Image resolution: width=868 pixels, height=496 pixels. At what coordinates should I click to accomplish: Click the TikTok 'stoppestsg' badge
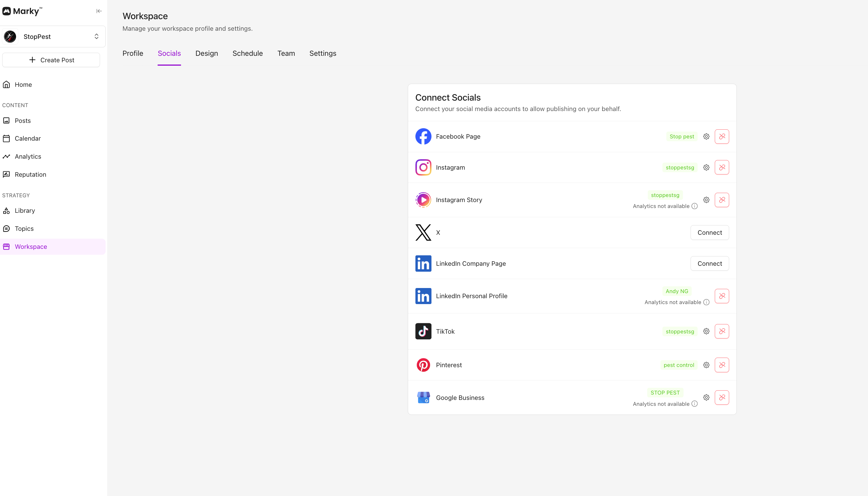pyautogui.click(x=680, y=331)
